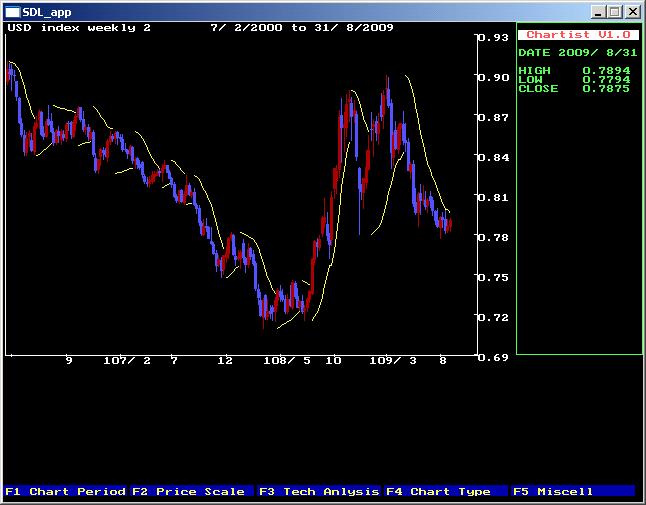The height and width of the screenshot is (505, 646).
Task: Click the 108/ 5 time axis label
Action: [287, 361]
